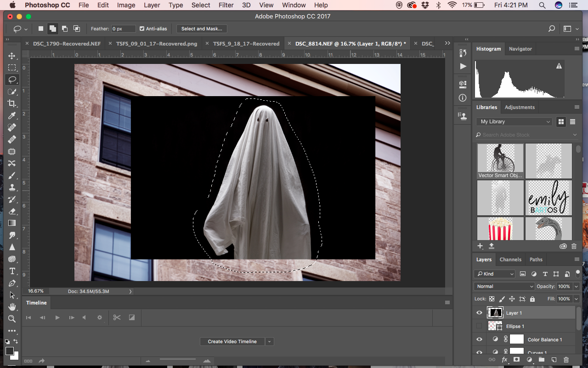Image resolution: width=588 pixels, height=368 pixels.
Task: Enable Subtract from selection mode
Action: (x=65, y=29)
